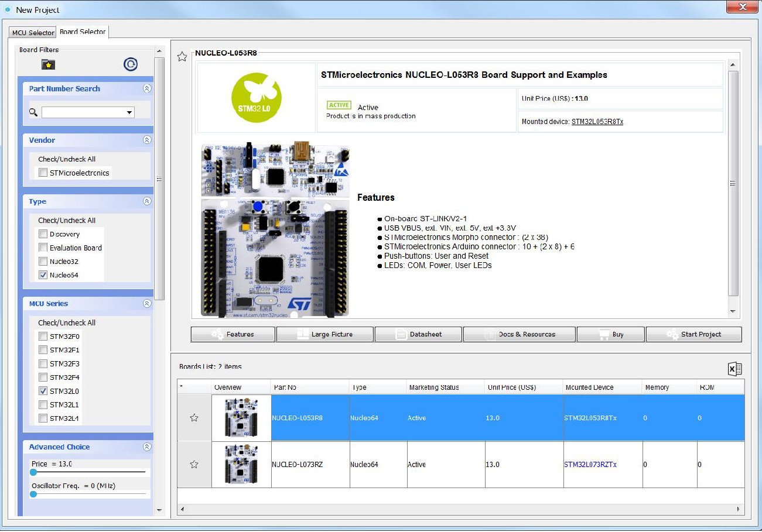Viewport: 762px width, 532px height.
Task: Click the New Project window title icon
Action: click(x=8, y=9)
